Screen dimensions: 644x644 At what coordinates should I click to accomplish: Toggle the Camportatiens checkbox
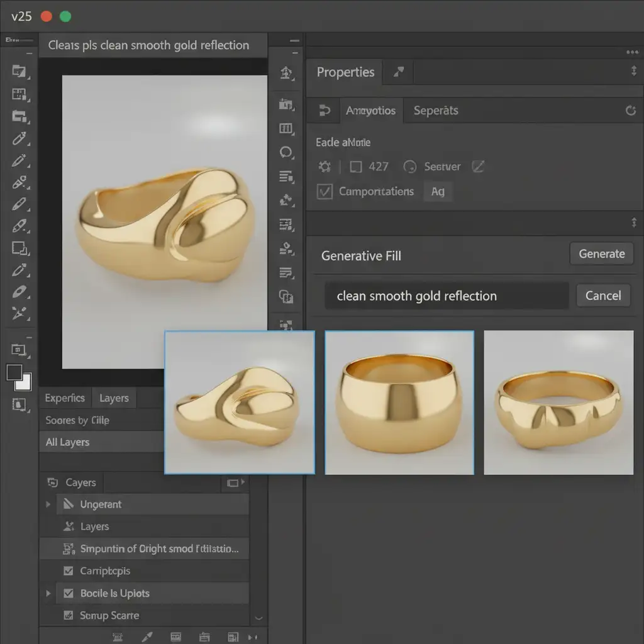point(325,192)
